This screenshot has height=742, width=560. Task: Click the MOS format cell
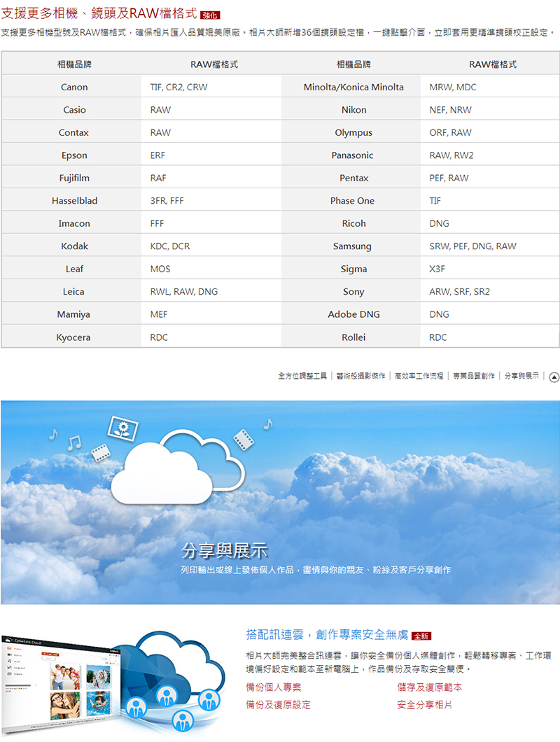point(211,269)
